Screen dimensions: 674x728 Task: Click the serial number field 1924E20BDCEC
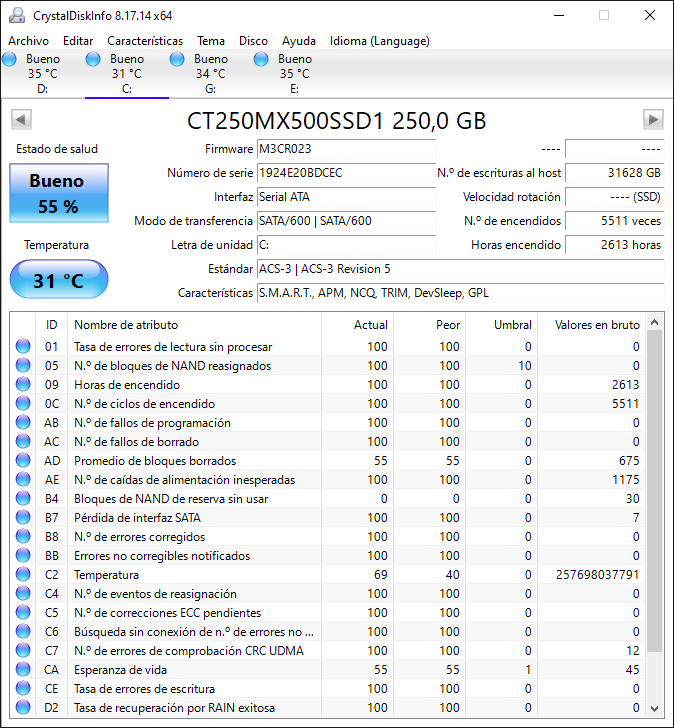click(346, 173)
